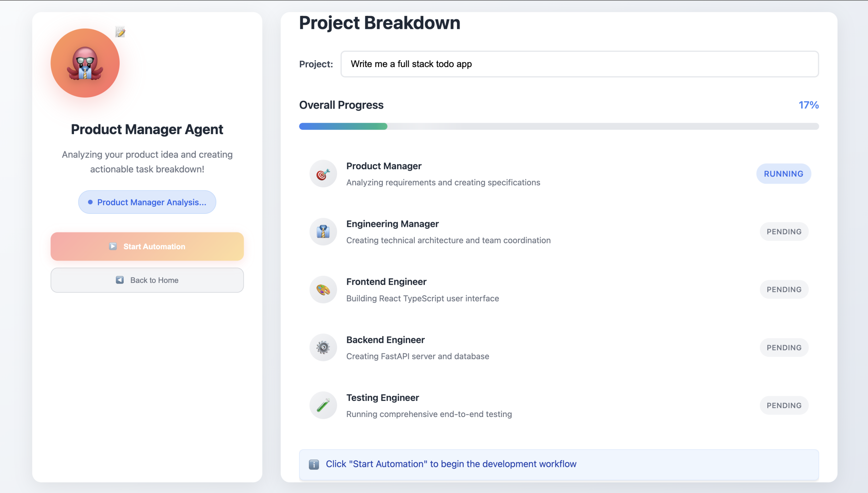Select the Backend Engineer row title
Viewport: 868px width, 493px height.
(385, 340)
